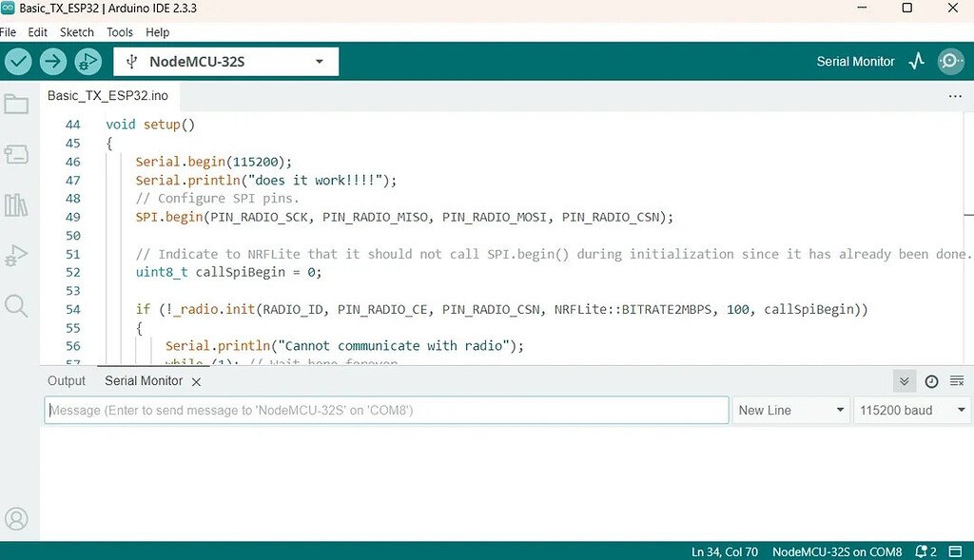The width and height of the screenshot is (974, 560).
Task: Click the Verify sketch checkmark button
Action: pyautogui.click(x=19, y=62)
